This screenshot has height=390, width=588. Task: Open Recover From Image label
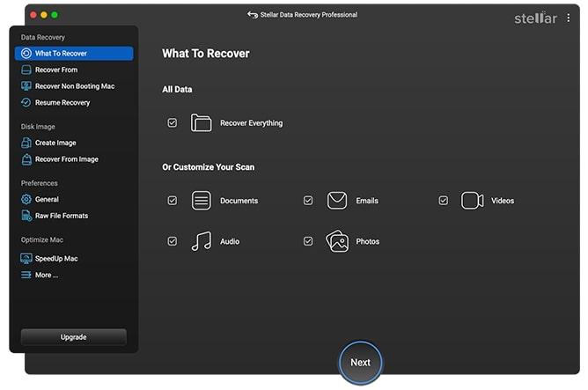[x=66, y=159]
